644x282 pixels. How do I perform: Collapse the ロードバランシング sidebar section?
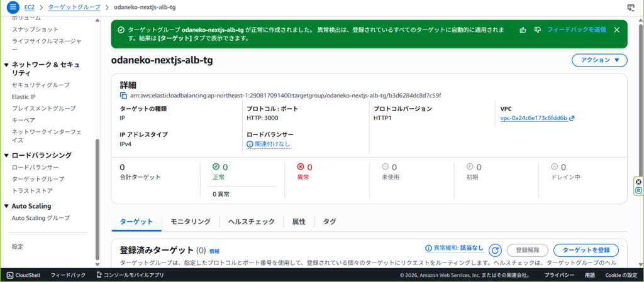[7, 155]
